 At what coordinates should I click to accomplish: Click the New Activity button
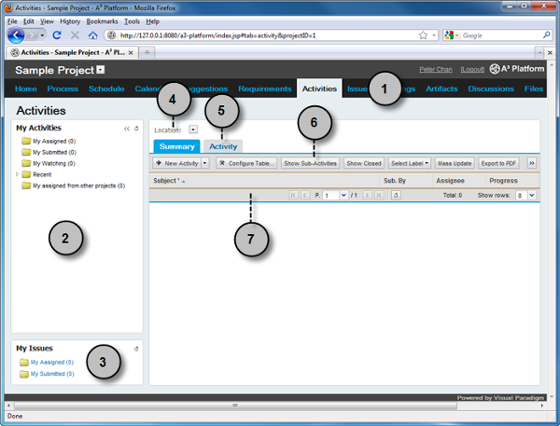(177, 163)
